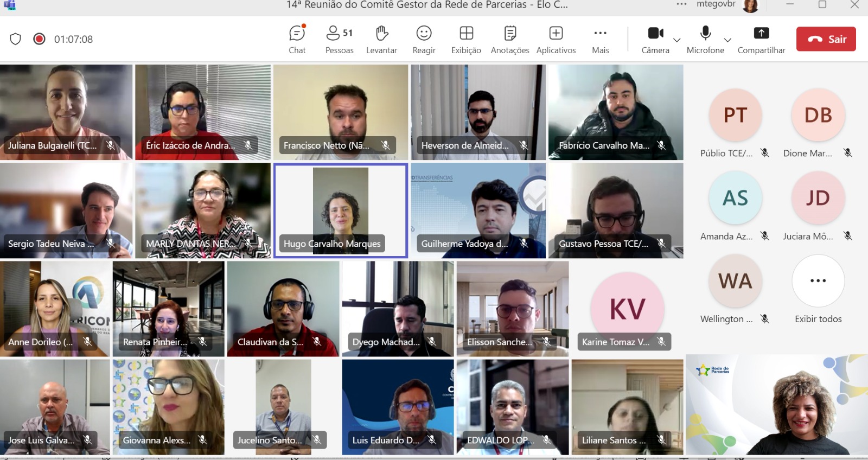Open the Reagir reactions menu
Image resolution: width=868 pixels, height=460 pixels.
[x=424, y=40]
